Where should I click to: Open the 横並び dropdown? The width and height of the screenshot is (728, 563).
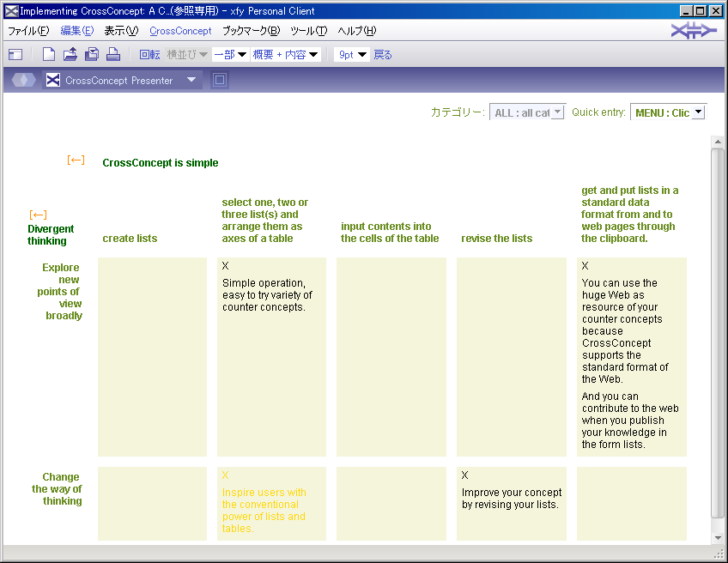[187, 55]
